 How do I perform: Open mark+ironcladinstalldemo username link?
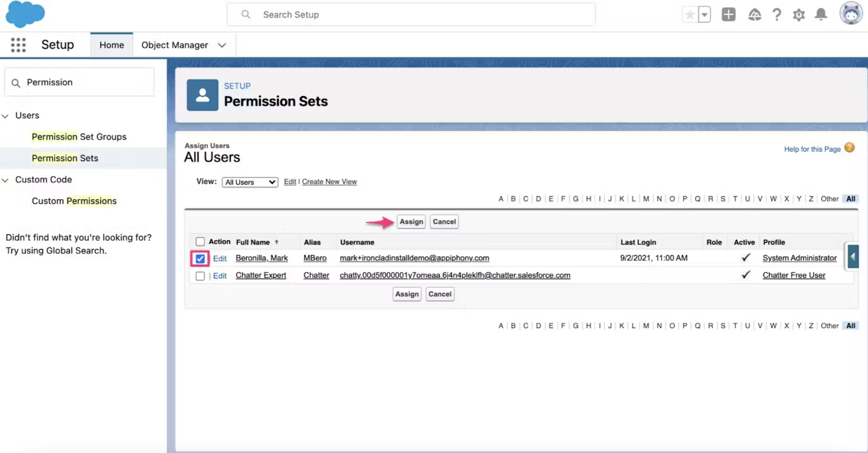(x=414, y=258)
